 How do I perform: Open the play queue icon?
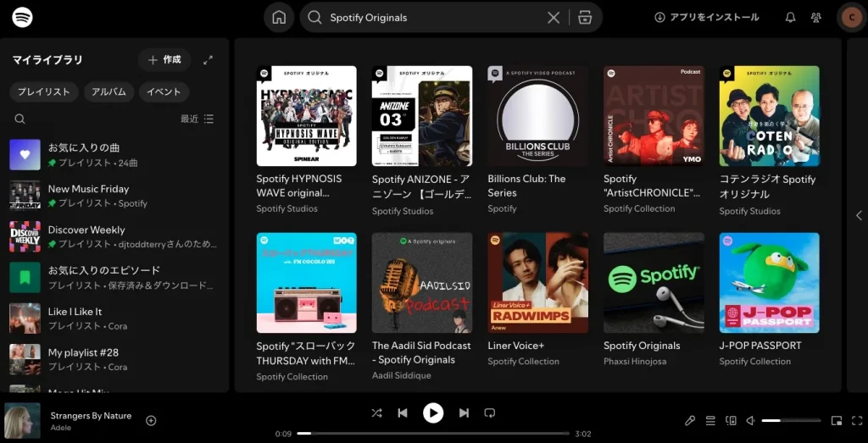click(710, 421)
